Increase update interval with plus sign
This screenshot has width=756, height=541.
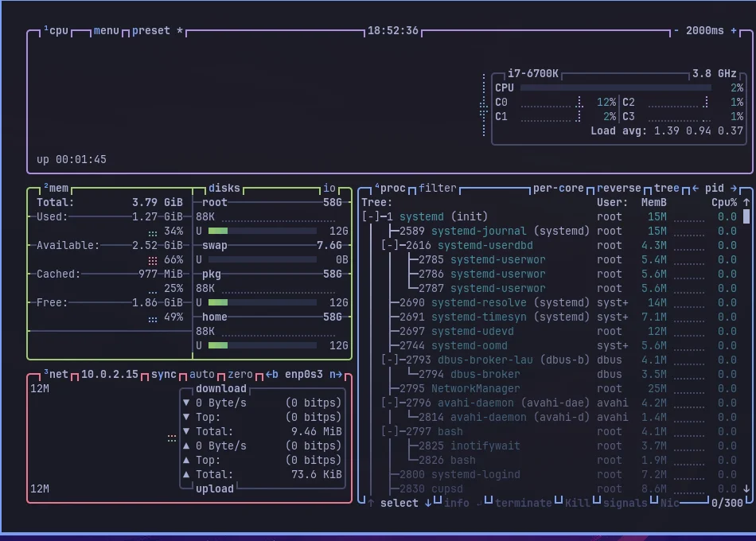click(734, 31)
